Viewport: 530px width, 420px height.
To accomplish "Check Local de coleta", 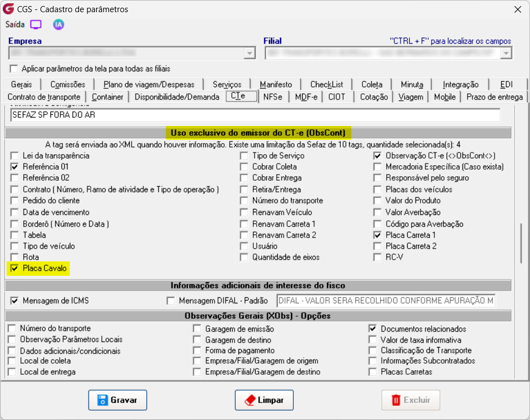I will pos(12,361).
